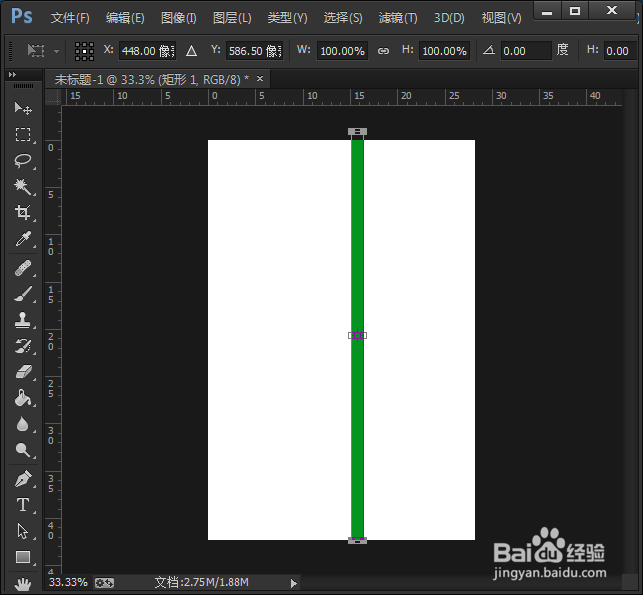643x595 pixels.
Task: Click the H height percentage field
Action: (444, 51)
